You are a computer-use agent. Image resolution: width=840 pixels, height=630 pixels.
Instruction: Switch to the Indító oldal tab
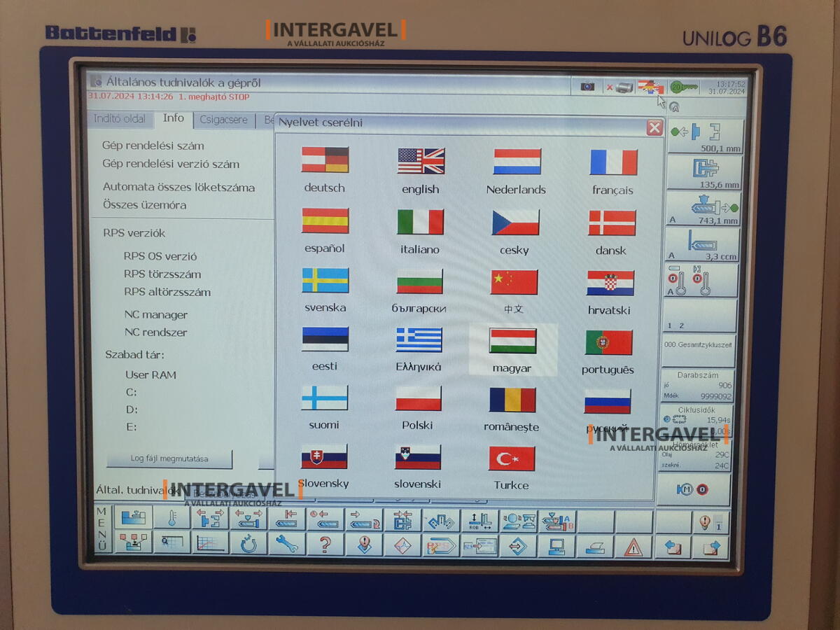click(120, 119)
